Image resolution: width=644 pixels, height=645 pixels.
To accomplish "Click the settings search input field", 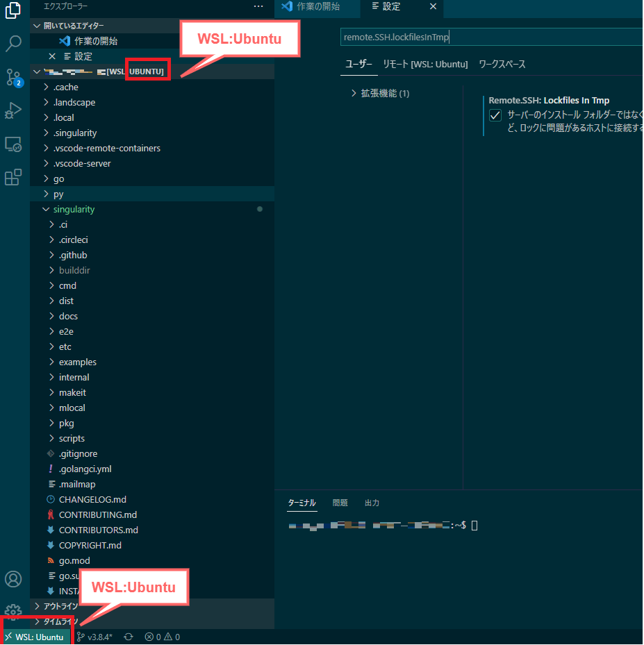I will click(491, 37).
